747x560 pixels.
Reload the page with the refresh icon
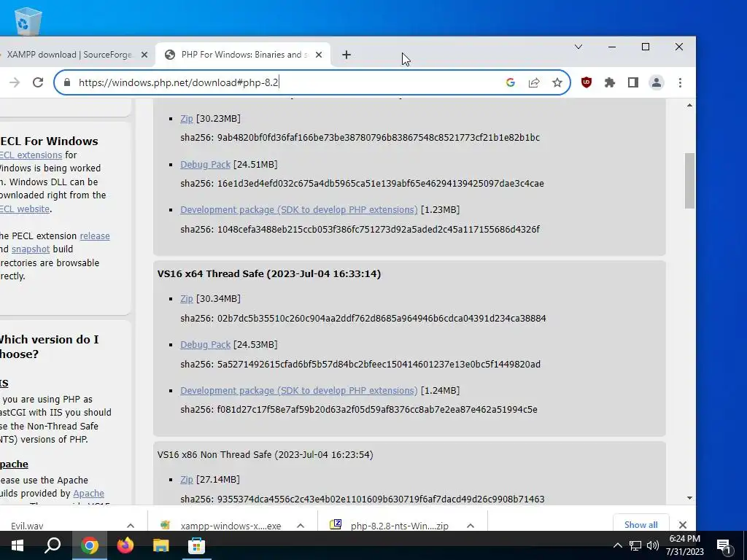[x=38, y=82]
